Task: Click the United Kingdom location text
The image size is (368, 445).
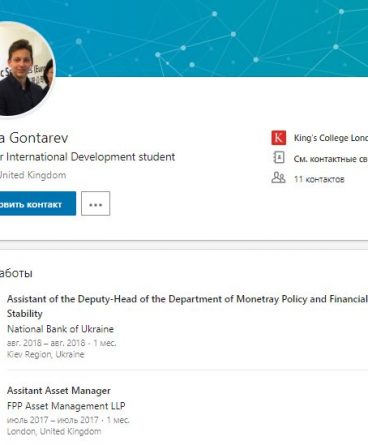Action: [x=33, y=175]
